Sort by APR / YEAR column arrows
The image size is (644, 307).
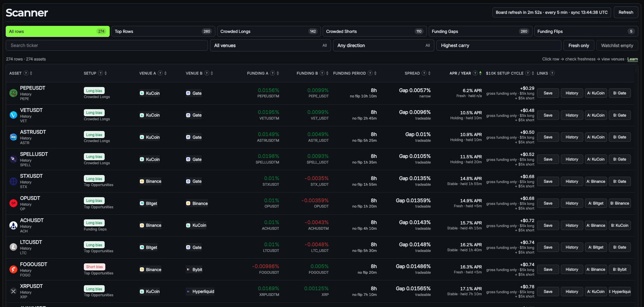click(480, 73)
